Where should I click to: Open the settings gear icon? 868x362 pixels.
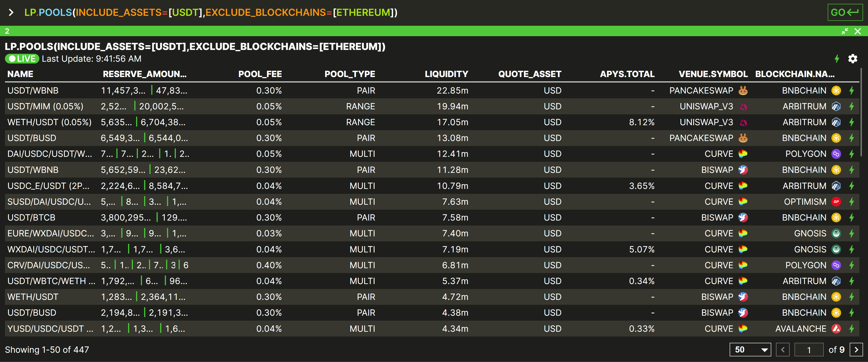click(x=852, y=59)
